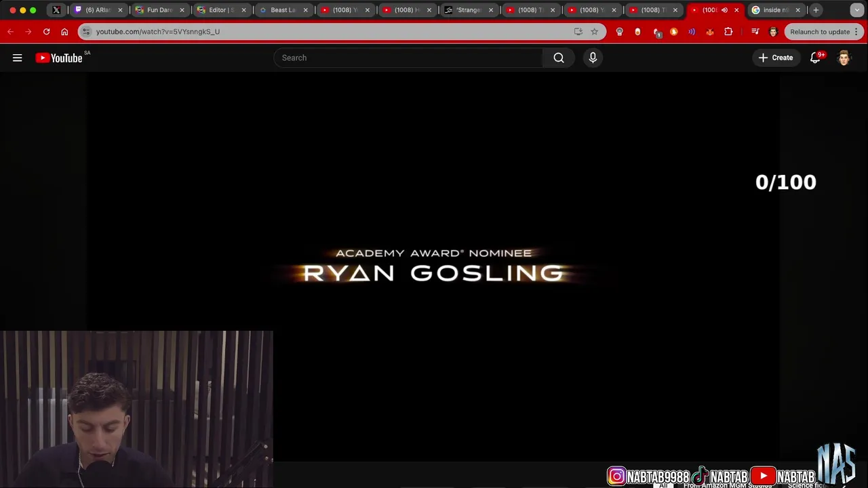Open the orange bell extension icon
The width and height of the screenshot is (868, 488).
coord(673,32)
